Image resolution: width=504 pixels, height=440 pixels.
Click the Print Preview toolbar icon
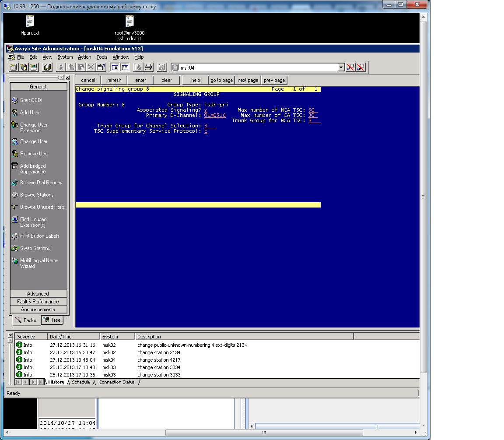pyautogui.click(x=138, y=67)
